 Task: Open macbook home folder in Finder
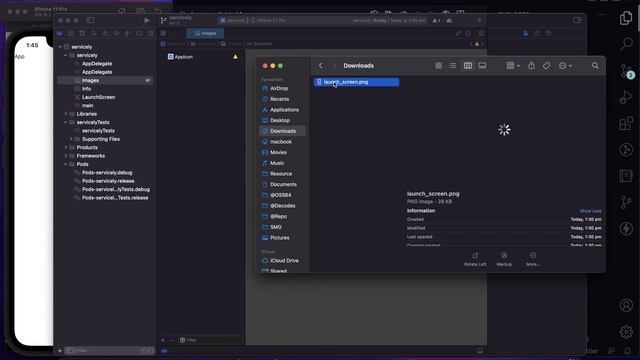282,142
